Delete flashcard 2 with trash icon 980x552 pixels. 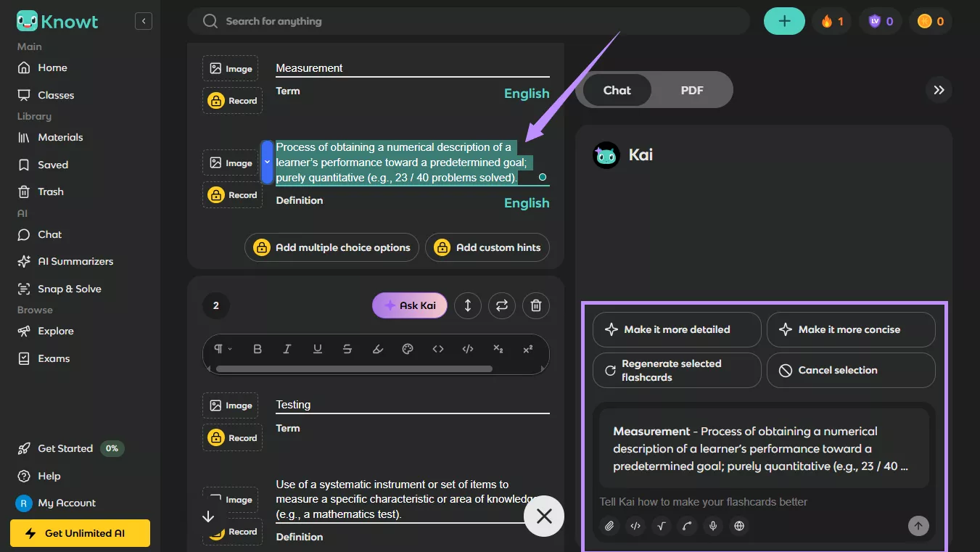click(x=536, y=305)
